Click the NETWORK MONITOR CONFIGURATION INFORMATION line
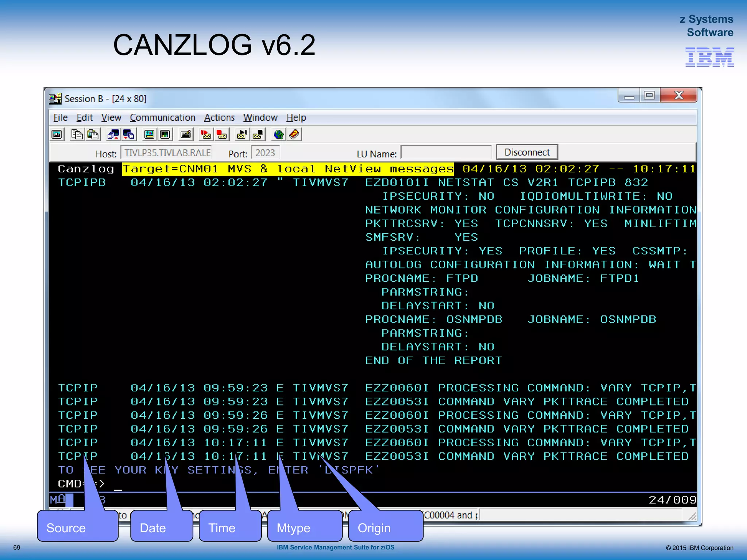The height and width of the screenshot is (560, 747). 531,210
